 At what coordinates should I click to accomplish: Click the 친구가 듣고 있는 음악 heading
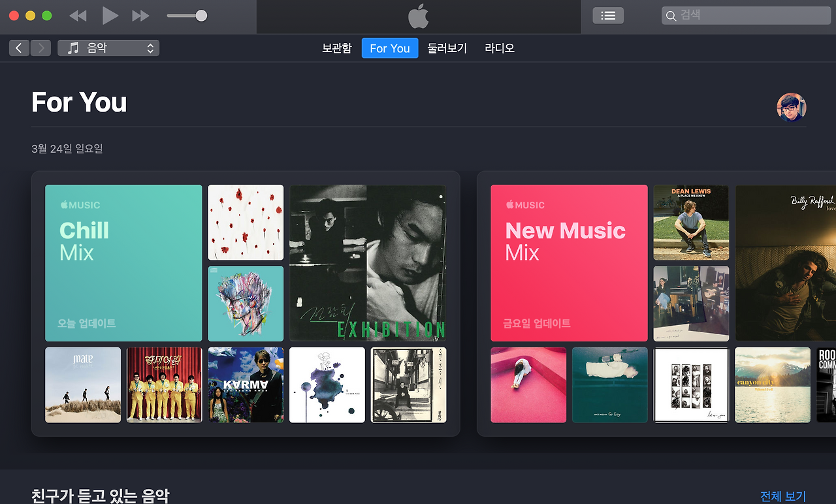[x=100, y=496]
